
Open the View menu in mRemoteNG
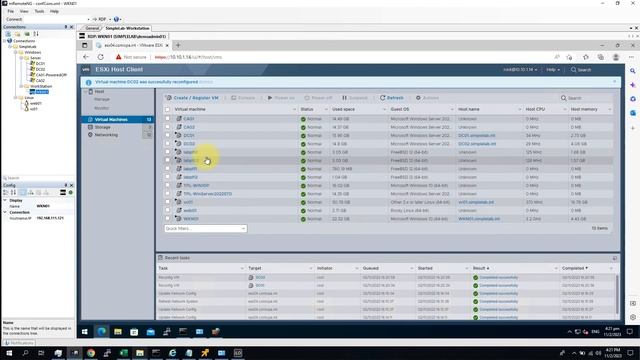(24, 11)
